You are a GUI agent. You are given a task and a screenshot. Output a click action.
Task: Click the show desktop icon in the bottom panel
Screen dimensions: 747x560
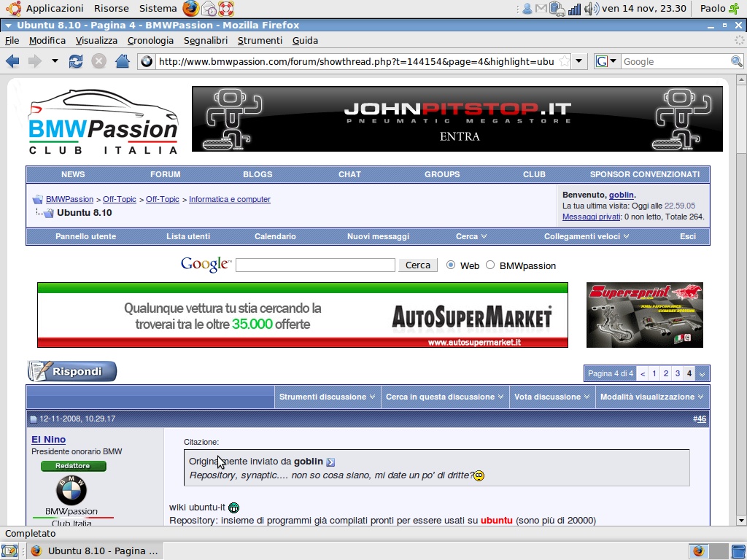pos(10,551)
